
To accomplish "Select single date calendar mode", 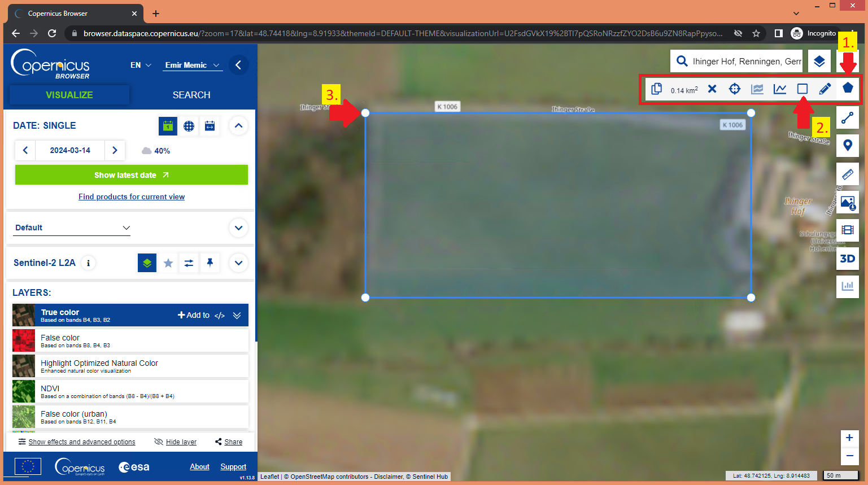I will click(168, 126).
